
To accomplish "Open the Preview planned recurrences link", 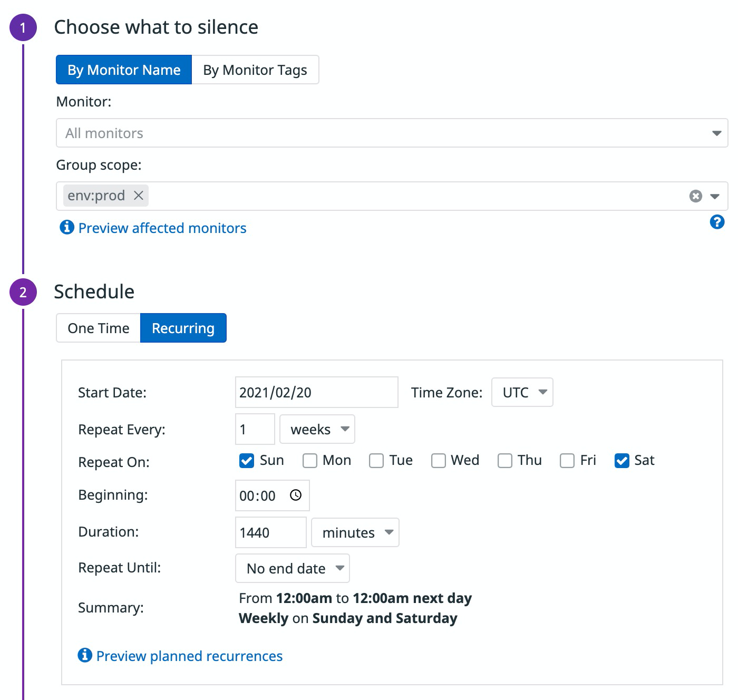I will (x=189, y=656).
